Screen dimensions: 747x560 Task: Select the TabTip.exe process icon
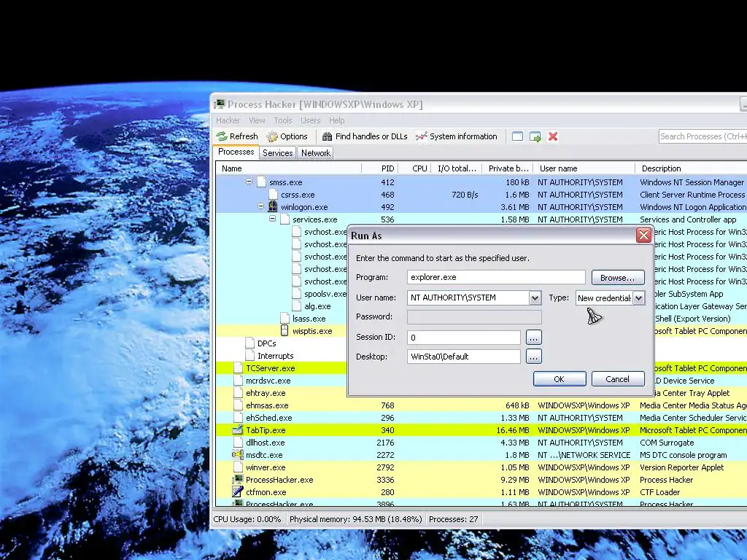(x=237, y=430)
